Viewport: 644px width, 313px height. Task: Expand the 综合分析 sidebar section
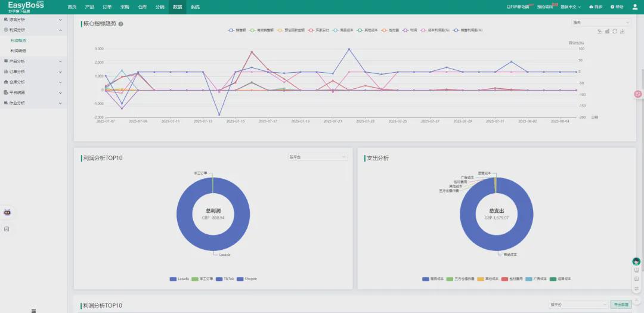33,19
